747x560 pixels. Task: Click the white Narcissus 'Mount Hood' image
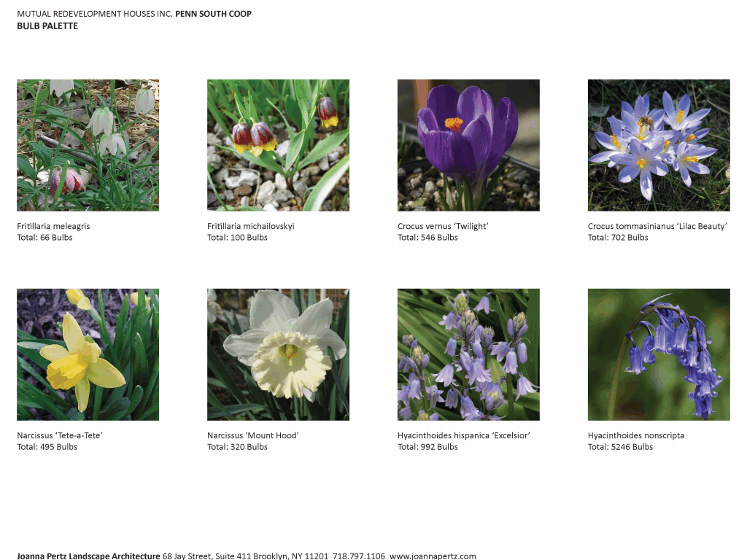click(x=278, y=354)
